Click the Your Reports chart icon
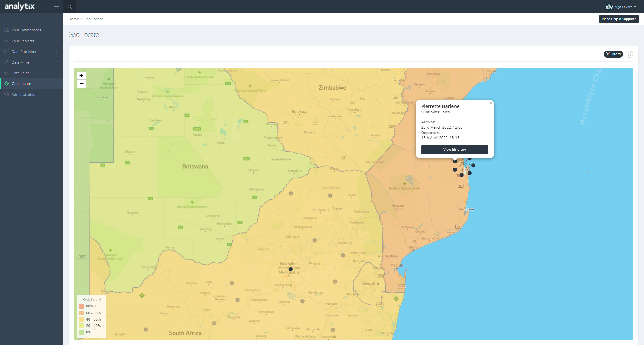The height and width of the screenshot is (345, 644). pyautogui.click(x=7, y=41)
